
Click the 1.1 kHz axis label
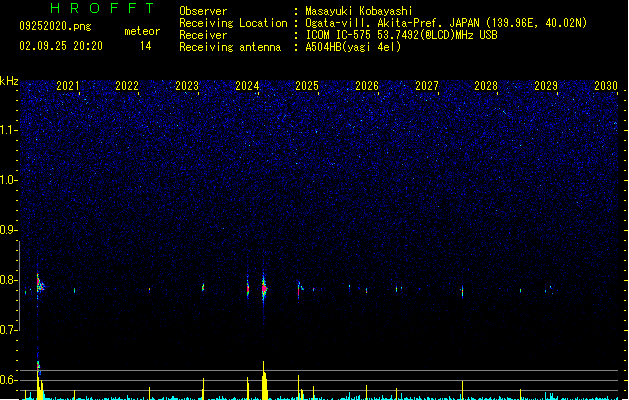(8, 130)
